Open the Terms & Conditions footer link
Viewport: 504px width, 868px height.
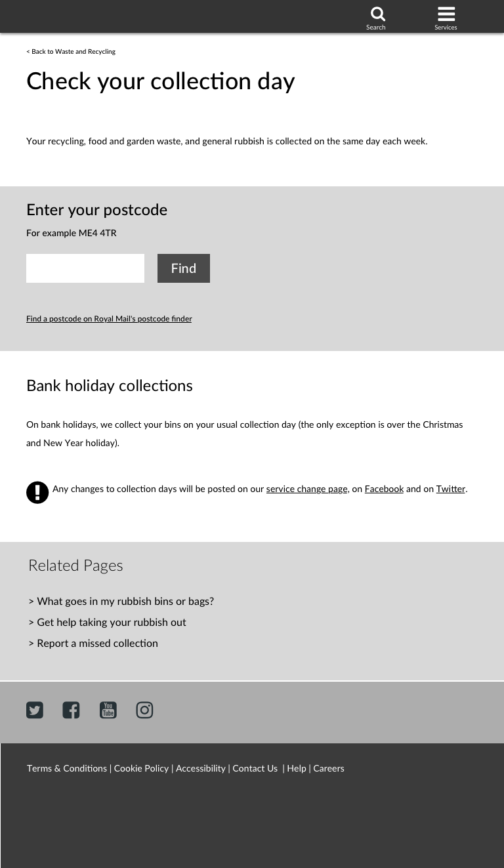click(x=67, y=769)
